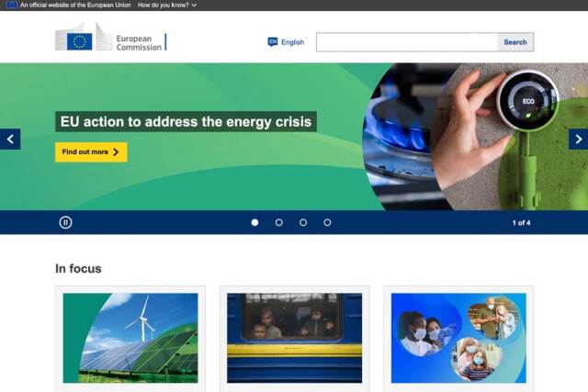
Task: Expand 'How do you know?' dropdown
Action: click(x=167, y=6)
